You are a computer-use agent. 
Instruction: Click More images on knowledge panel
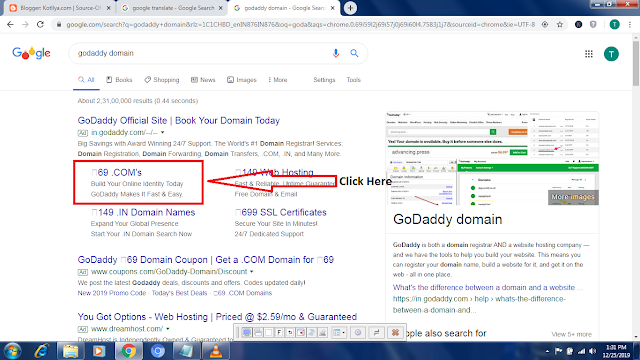[573, 197]
